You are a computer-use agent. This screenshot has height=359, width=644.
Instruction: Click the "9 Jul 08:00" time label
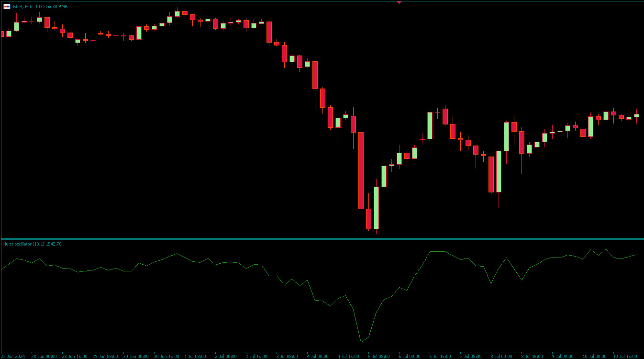tap(563, 356)
